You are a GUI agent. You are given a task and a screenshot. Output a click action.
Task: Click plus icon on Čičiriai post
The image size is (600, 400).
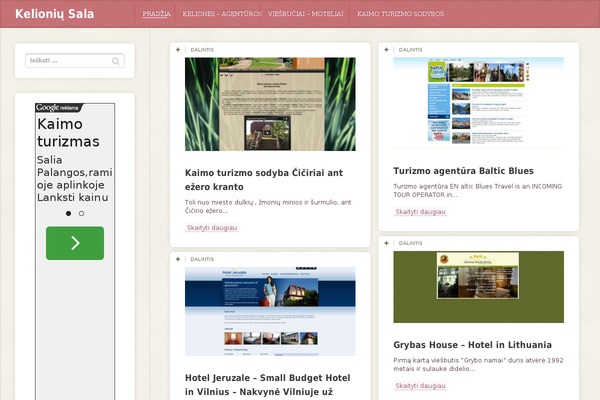[x=178, y=50]
